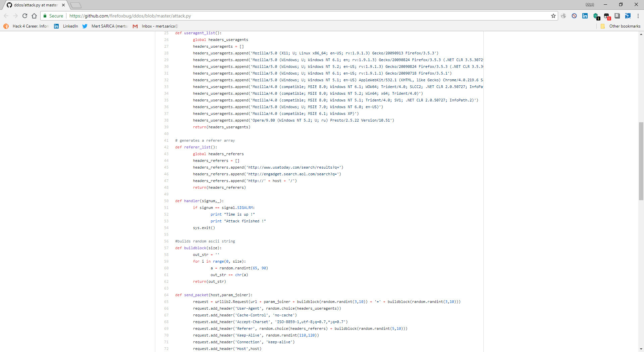Click the 'return(headers_useragents)' line
This screenshot has height=352, width=644.
coord(222,127)
